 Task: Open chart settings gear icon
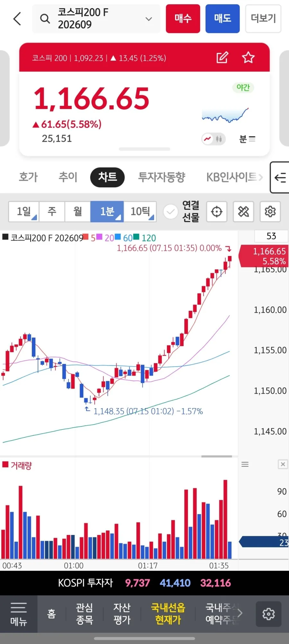tap(270, 212)
